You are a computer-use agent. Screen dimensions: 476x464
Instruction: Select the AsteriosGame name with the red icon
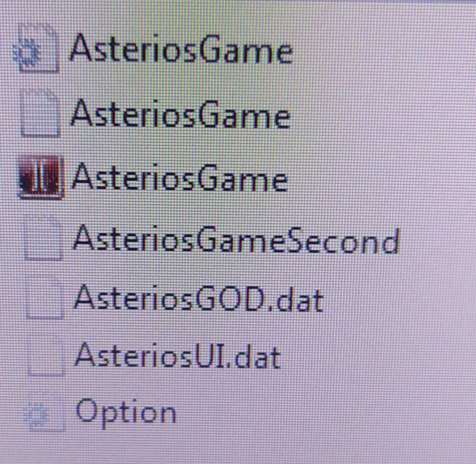coord(180,177)
